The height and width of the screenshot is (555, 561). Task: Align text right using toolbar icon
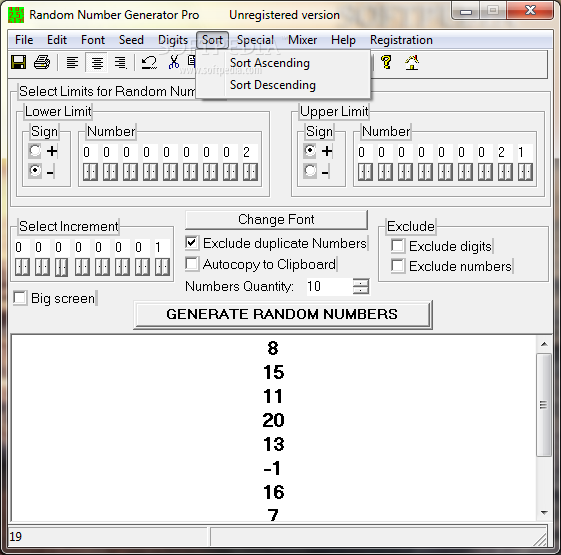click(120, 63)
